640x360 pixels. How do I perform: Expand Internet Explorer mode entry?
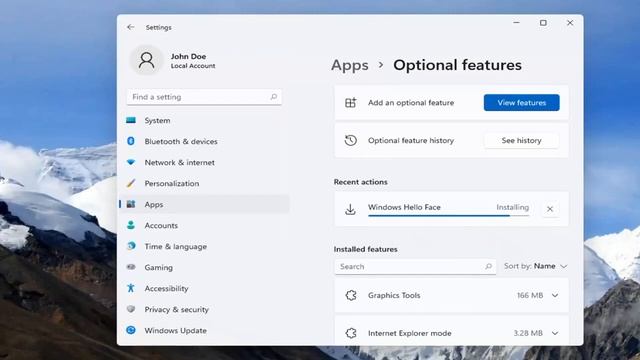pos(555,333)
